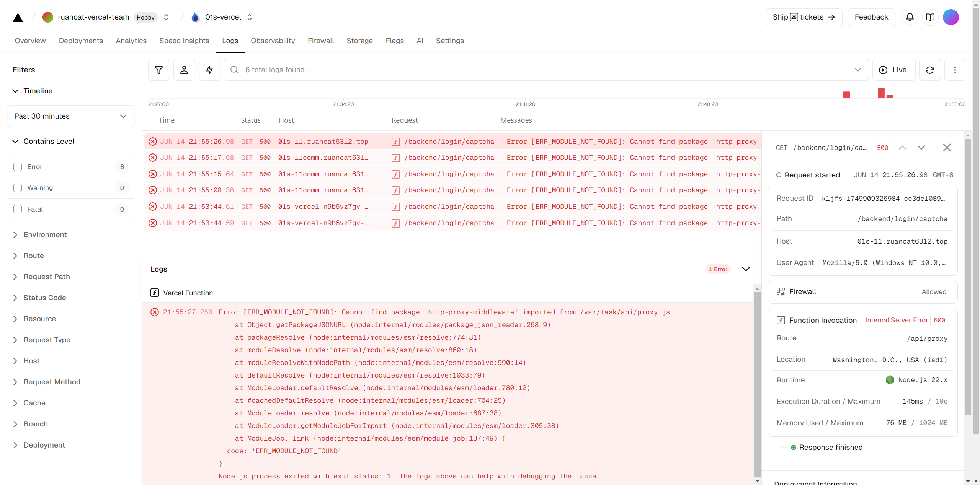Screen dimensions: 980x485
Task: Click error icon beside 21:55:27.250 log entry
Action: click(x=155, y=312)
